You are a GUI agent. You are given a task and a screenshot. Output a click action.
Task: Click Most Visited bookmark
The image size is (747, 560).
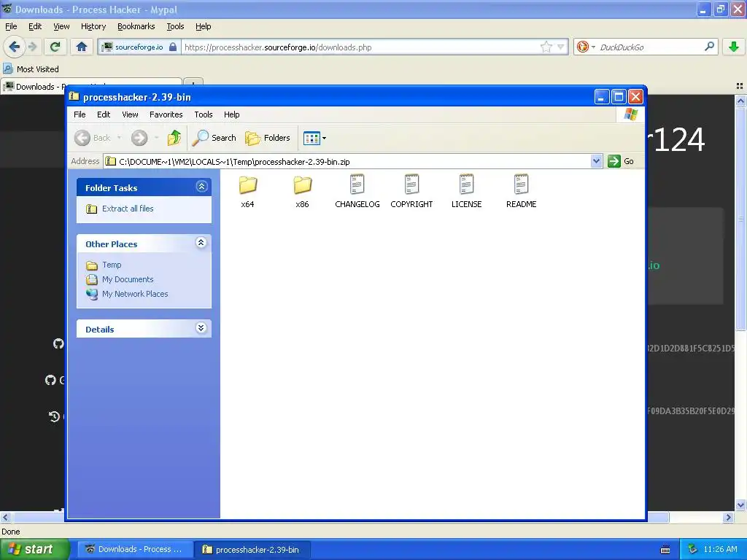click(x=31, y=69)
